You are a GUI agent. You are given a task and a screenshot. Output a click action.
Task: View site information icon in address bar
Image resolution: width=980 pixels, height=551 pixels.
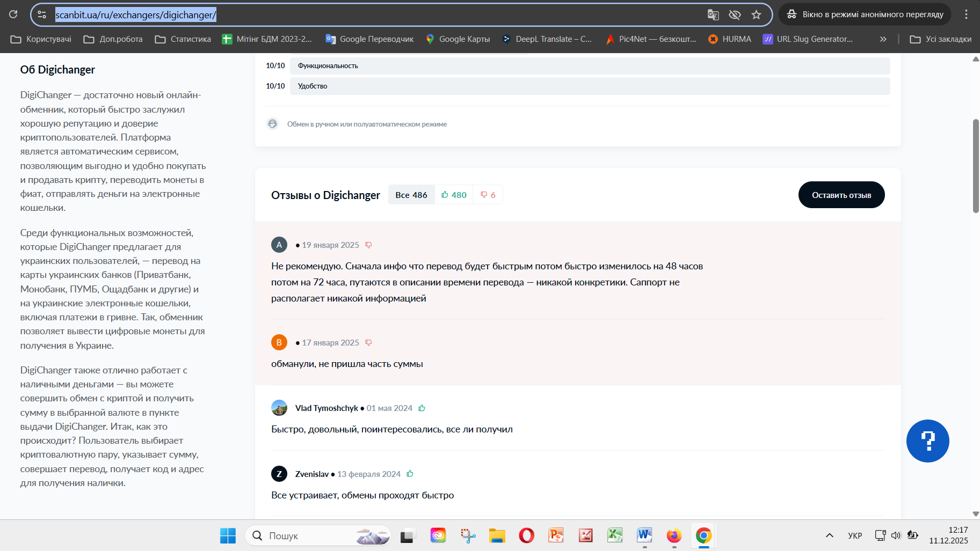(x=42, y=14)
